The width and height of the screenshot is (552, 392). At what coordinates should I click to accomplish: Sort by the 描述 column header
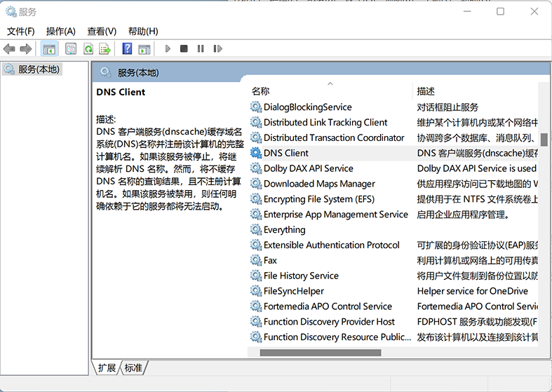(476, 91)
